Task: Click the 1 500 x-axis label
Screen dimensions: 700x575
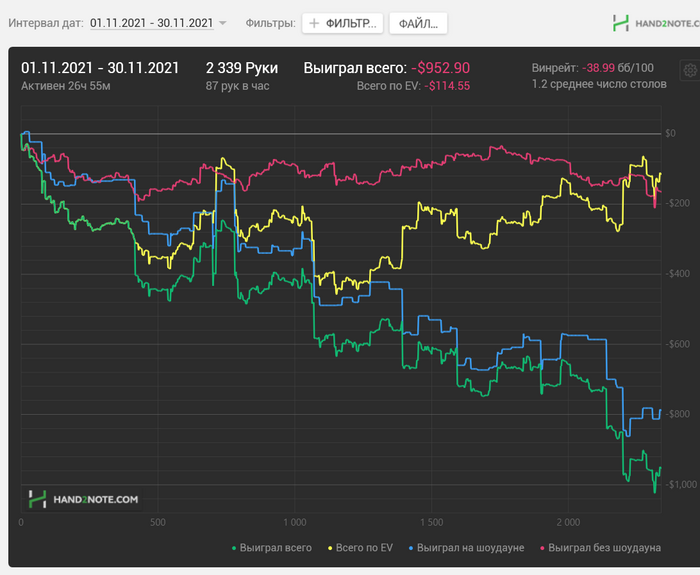Action: [x=431, y=522]
